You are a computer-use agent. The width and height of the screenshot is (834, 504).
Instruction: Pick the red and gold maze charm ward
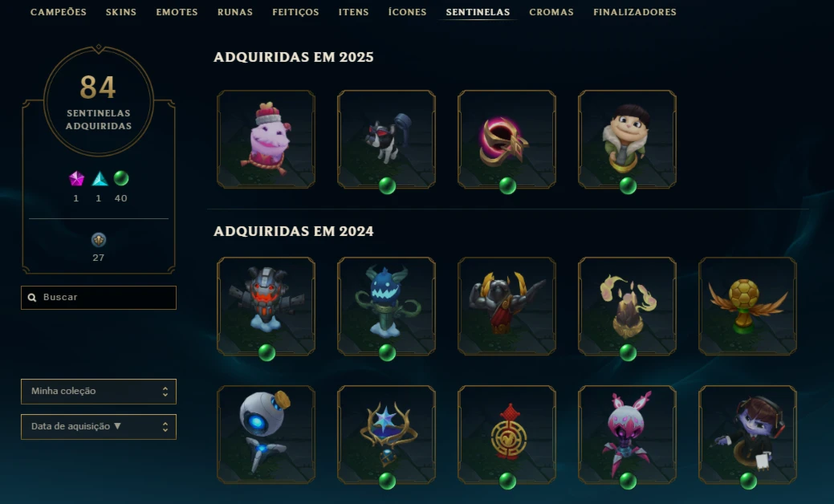pos(507,434)
